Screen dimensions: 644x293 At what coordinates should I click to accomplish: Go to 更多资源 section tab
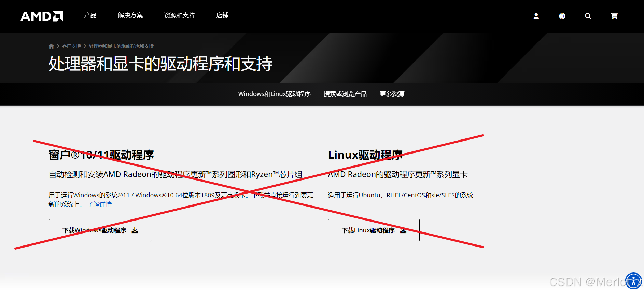[x=392, y=94]
